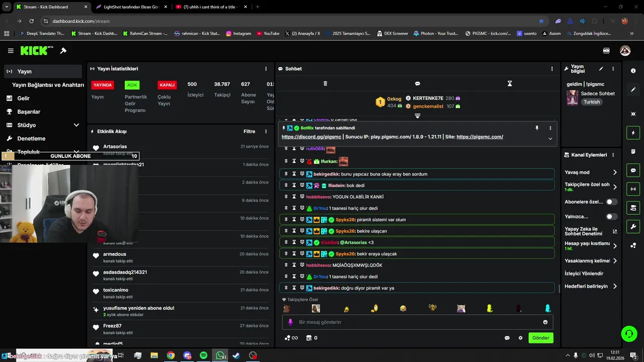Open chat settings gear icon
The height and width of the screenshot is (362, 644).
click(x=521, y=338)
